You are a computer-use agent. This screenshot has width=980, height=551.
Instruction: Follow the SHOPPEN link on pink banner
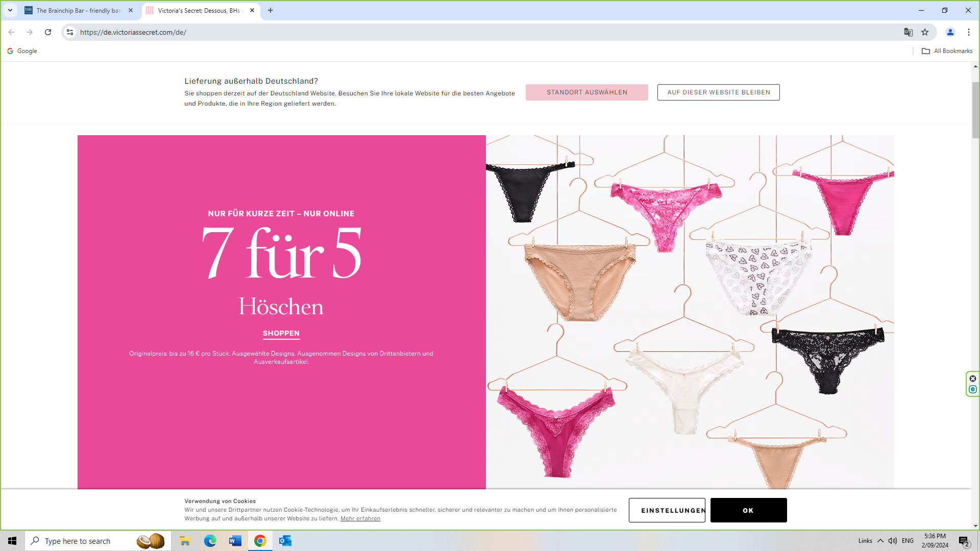pos(281,333)
